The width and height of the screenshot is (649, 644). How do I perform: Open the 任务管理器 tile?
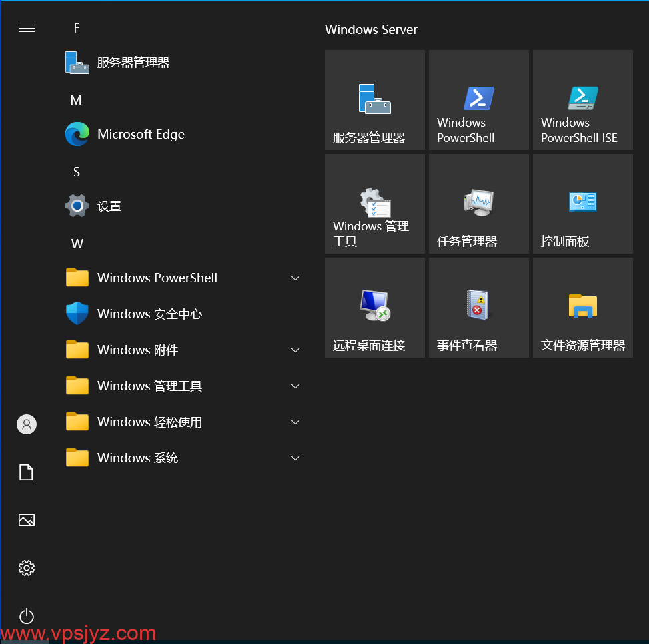click(479, 204)
